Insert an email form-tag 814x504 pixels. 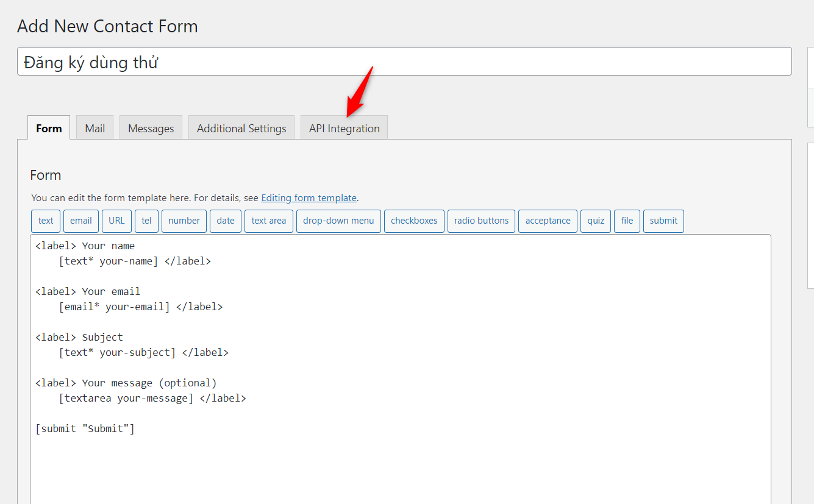tap(80, 221)
